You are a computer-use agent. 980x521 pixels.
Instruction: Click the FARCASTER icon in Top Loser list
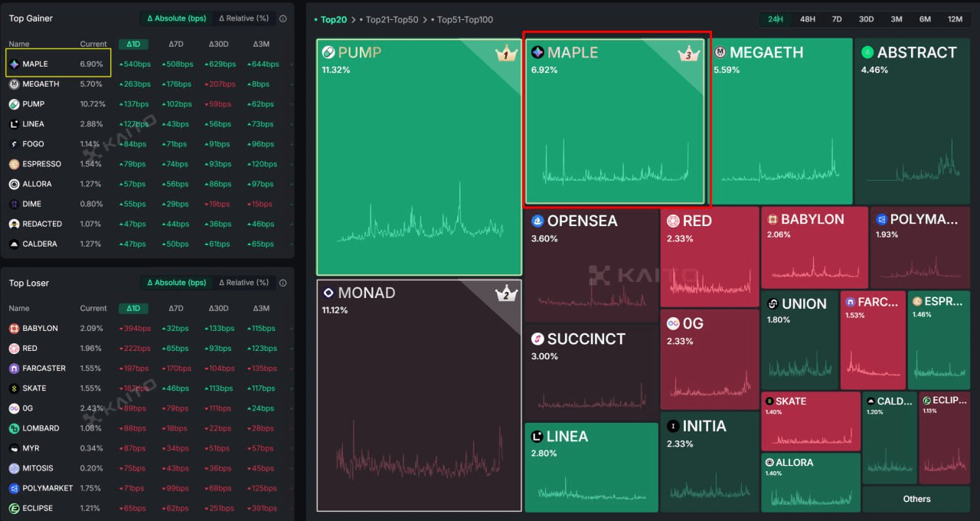(x=15, y=368)
